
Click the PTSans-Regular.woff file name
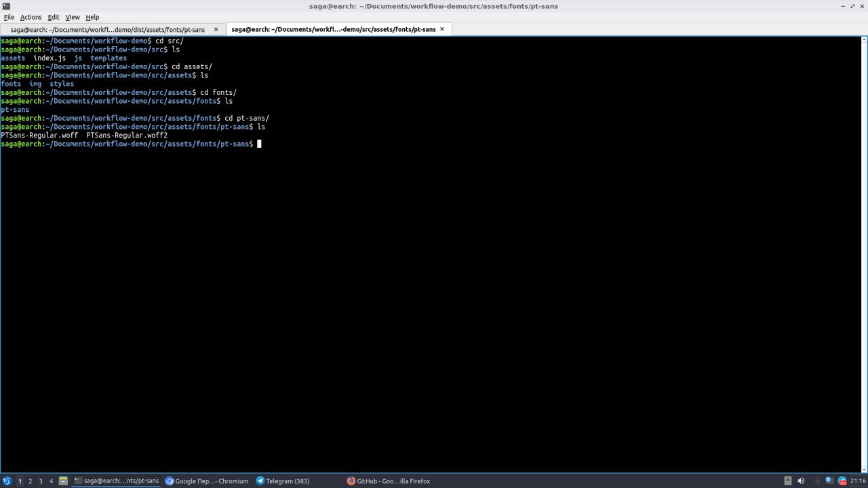click(39, 136)
